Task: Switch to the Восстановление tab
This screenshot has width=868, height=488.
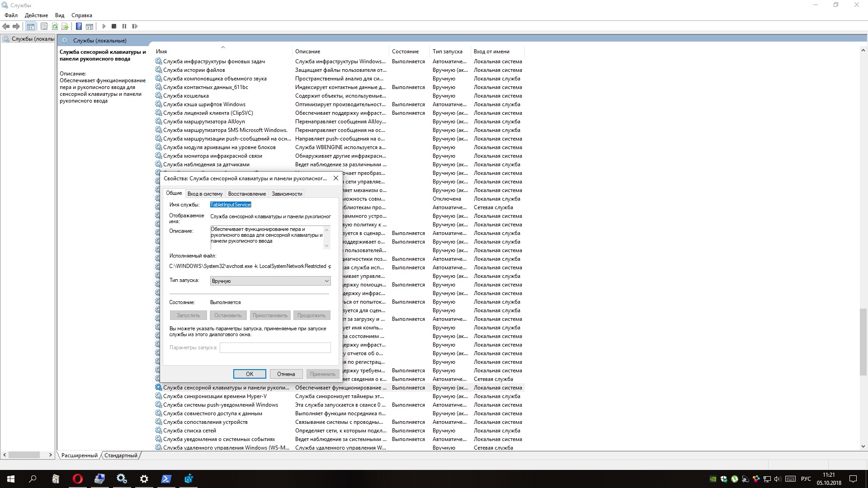Action: click(x=247, y=194)
